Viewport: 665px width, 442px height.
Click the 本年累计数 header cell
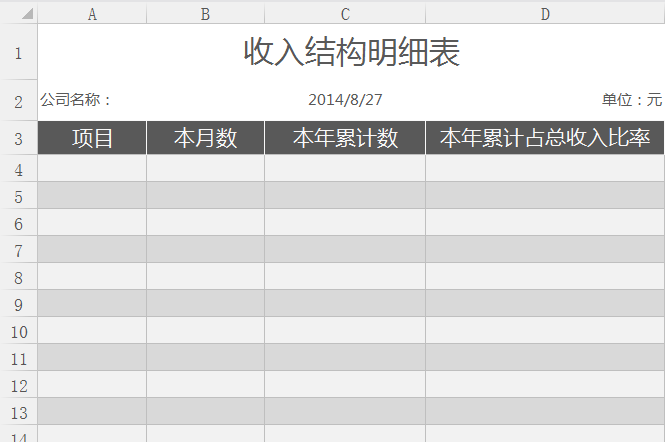[x=345, y=138]
